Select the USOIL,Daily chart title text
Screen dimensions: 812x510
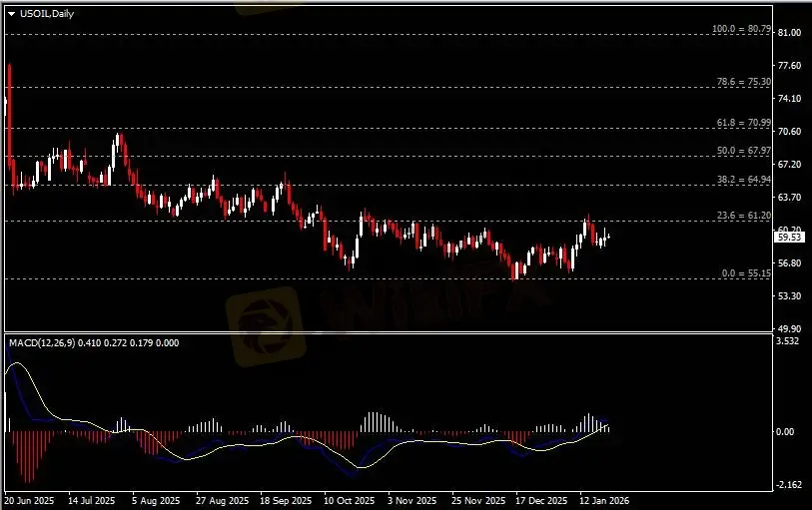click(x=47, y=14)
